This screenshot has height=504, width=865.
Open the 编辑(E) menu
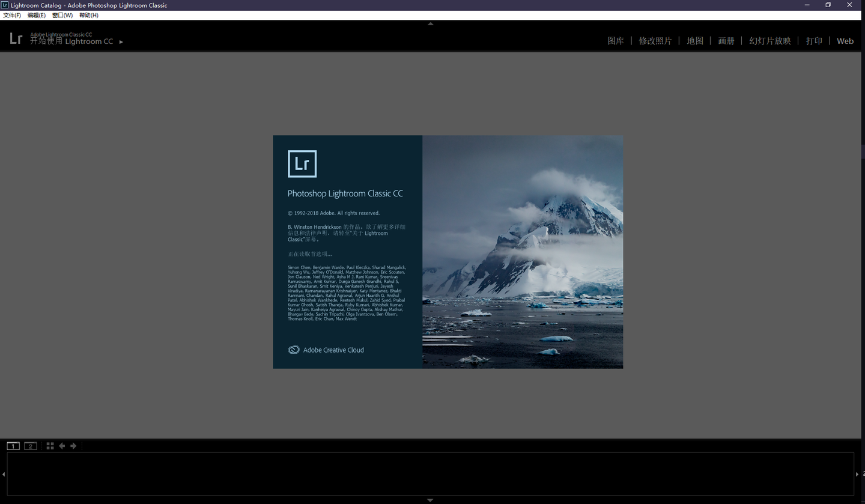click(x=37, y=15)
